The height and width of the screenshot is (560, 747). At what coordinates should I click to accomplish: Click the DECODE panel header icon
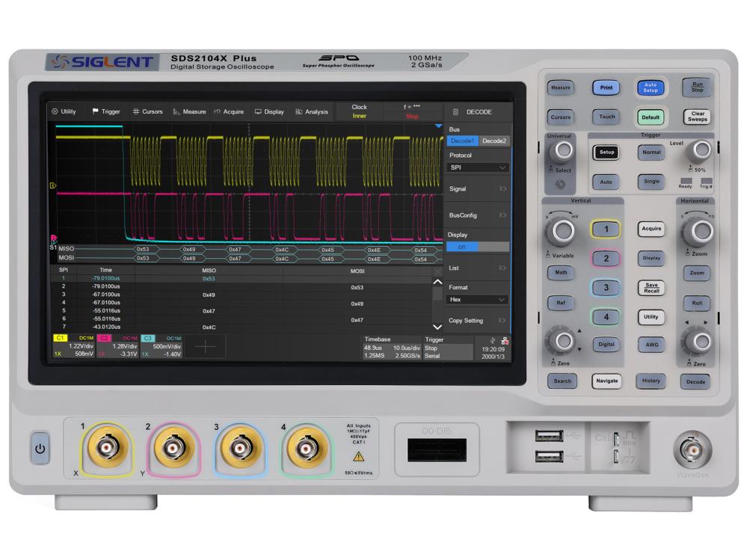coord(455,112)
